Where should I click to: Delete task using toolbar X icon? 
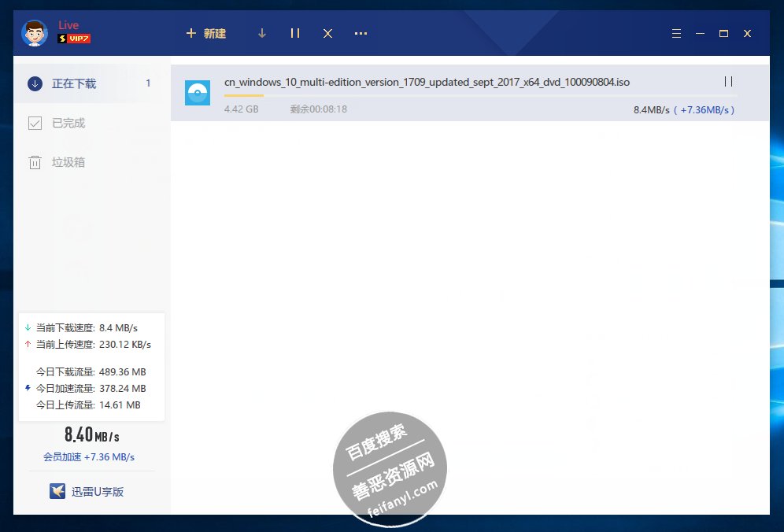pos(327,33)
